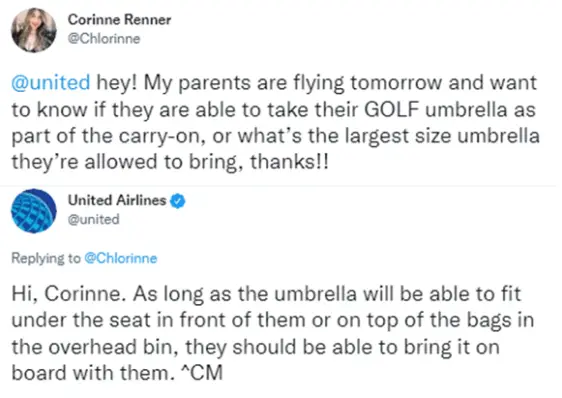Select the capitalized word GOLF in the tweet

[392, 109]
